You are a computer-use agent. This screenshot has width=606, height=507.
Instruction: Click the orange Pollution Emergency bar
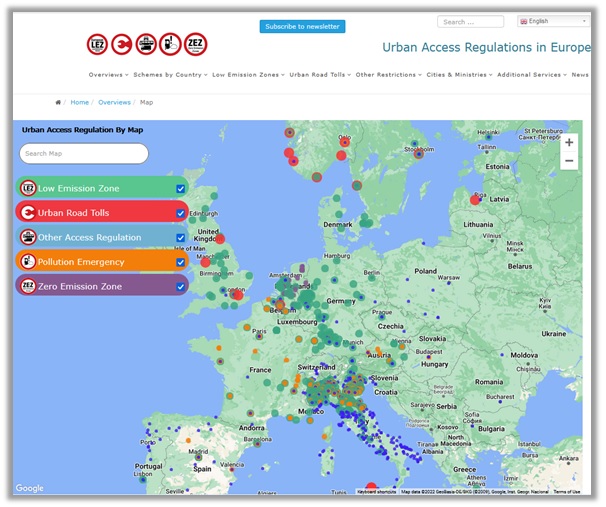(102, 262)
